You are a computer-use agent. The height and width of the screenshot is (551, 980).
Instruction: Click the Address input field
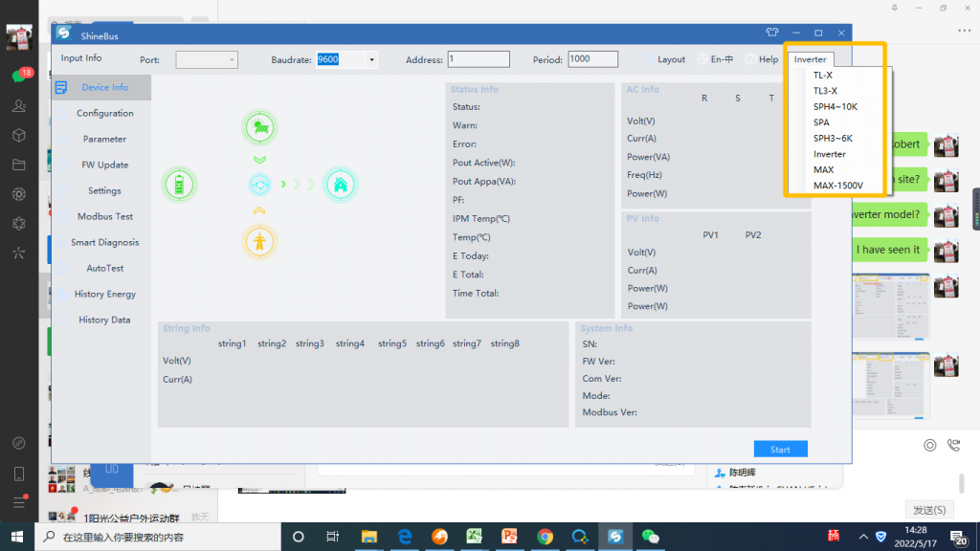coord(479,58)
